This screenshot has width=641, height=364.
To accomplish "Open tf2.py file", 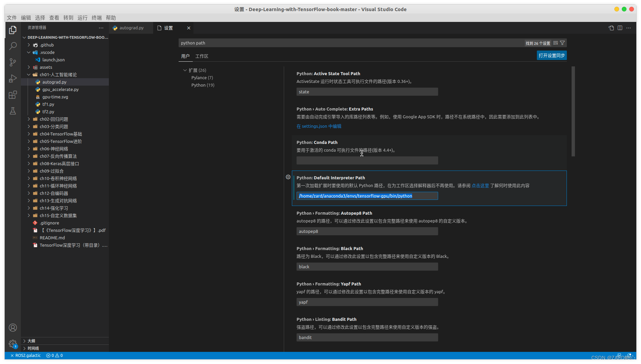I will coord(48,112).
